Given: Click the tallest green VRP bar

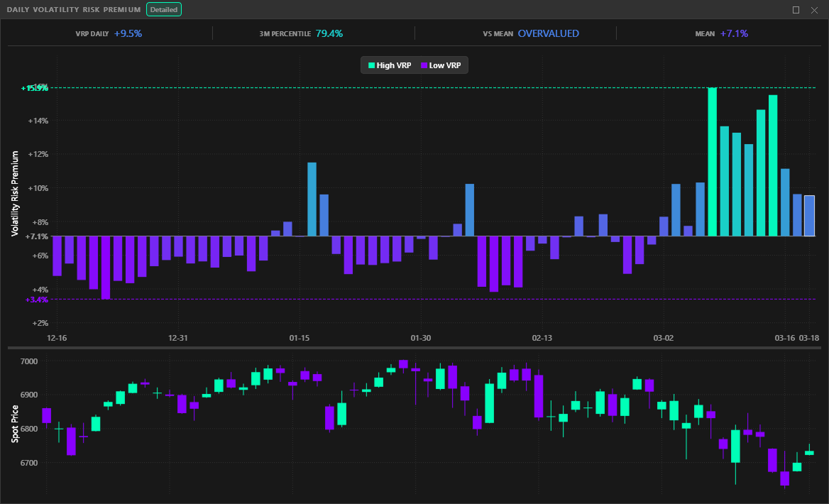Looking at the screenshot, I should [712, 162].
